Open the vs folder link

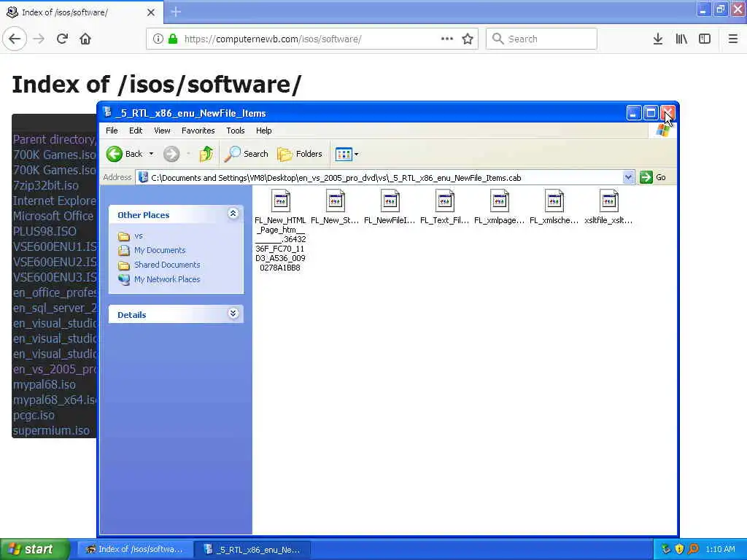(x=138, y=236)
